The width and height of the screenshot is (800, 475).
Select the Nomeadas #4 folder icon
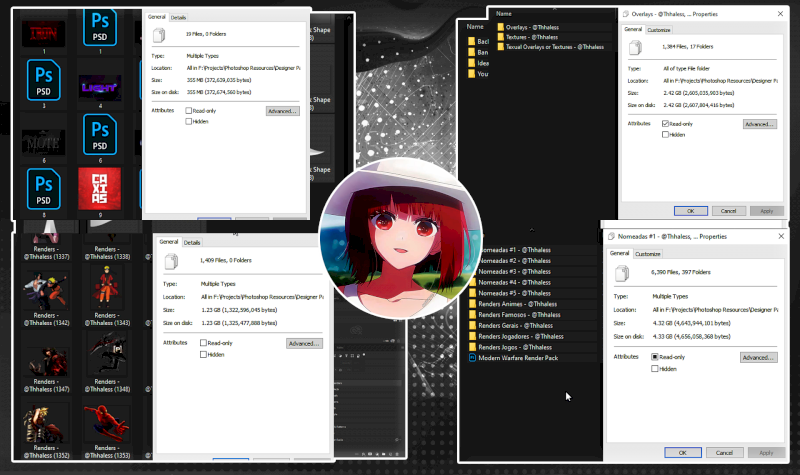474,282
